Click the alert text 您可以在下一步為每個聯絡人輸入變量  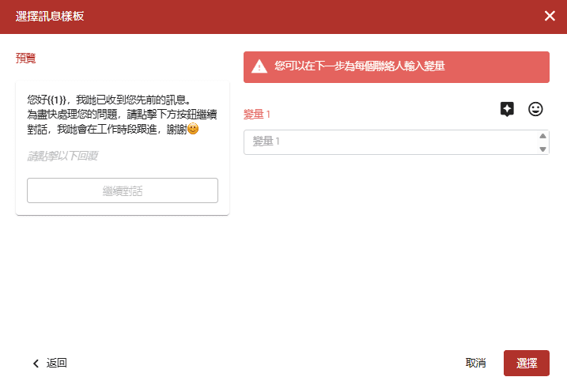click(x=360, y=66)
